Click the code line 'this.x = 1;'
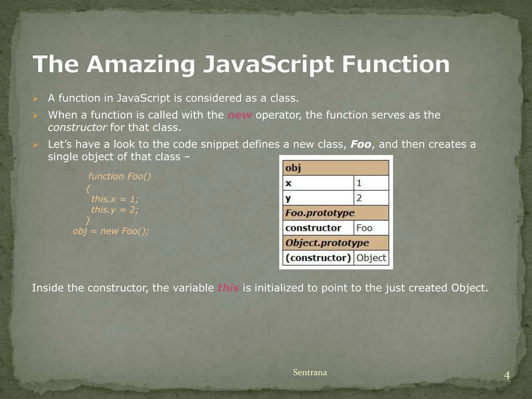 pyautogui.click(x=115, y=199)
